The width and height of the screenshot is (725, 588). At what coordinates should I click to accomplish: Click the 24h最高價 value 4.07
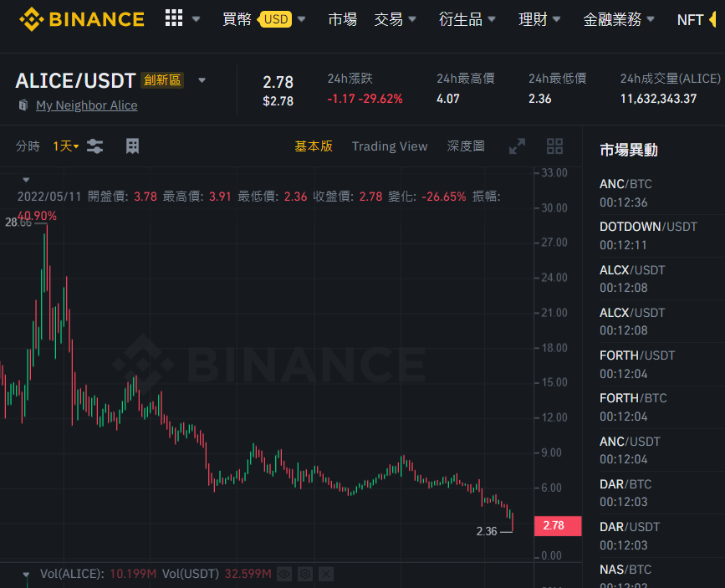(448, 99)
